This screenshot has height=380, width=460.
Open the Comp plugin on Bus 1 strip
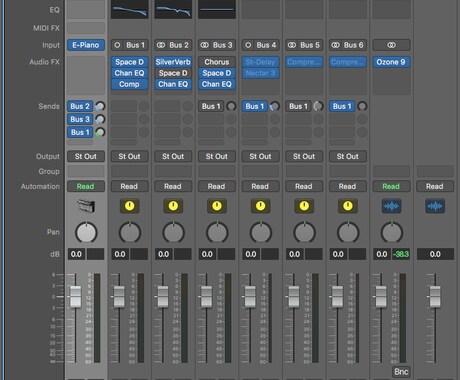coord(130,84)
